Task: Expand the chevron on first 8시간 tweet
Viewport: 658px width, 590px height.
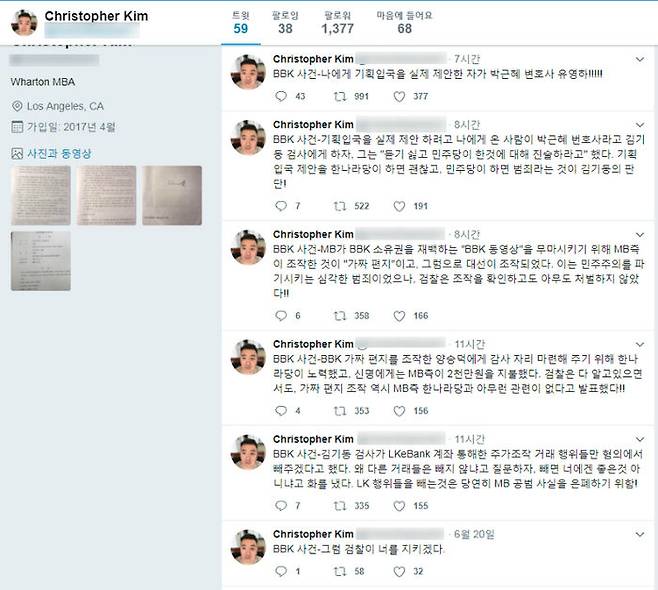Action: coord(640,125)
